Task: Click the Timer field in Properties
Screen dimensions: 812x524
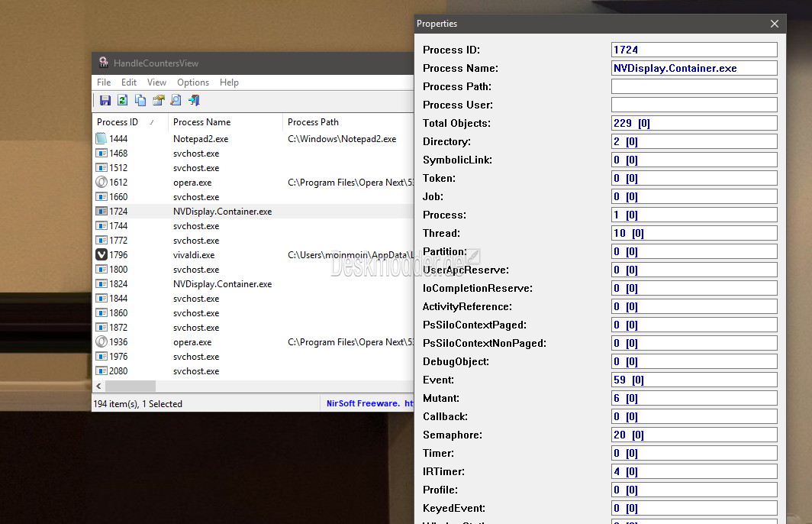Action: click(694, 453)
